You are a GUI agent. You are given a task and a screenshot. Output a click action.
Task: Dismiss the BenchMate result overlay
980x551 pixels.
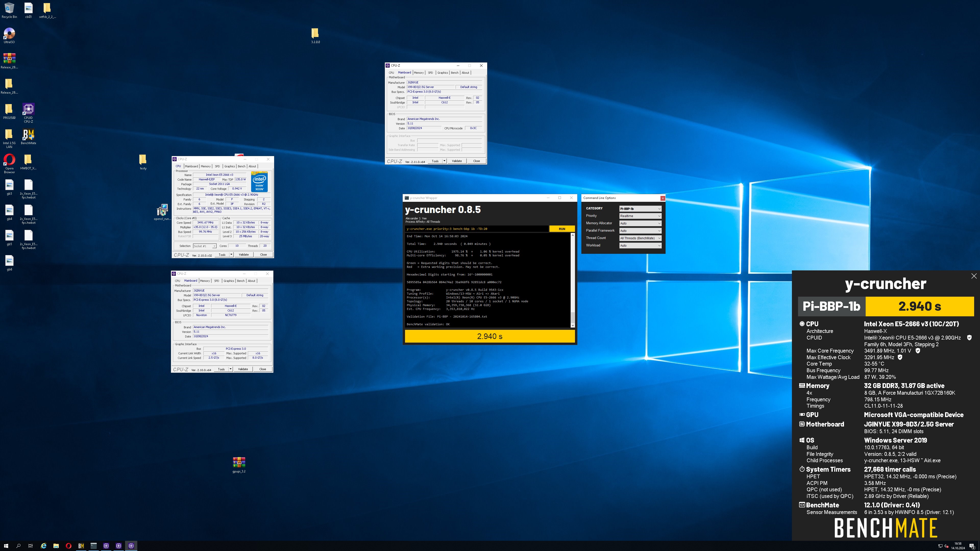tap(974, 276)
